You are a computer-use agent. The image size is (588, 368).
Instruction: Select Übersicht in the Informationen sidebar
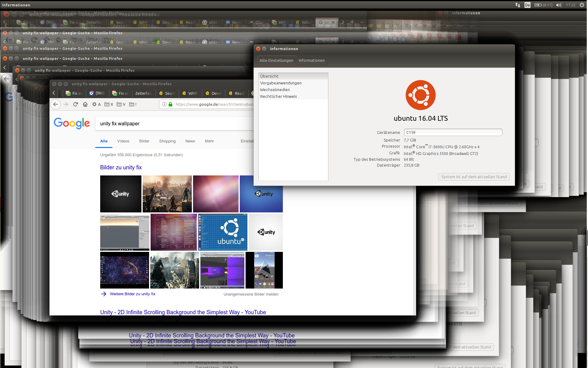click(x=293, y=76)
